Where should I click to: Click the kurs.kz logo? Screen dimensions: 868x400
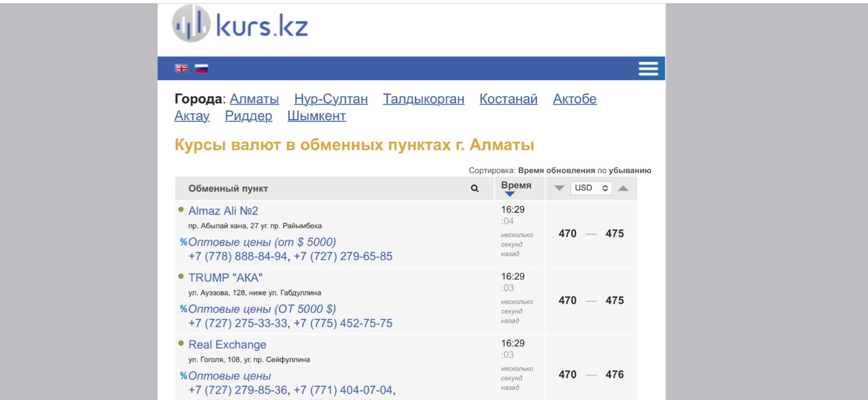tap(240, 24)
